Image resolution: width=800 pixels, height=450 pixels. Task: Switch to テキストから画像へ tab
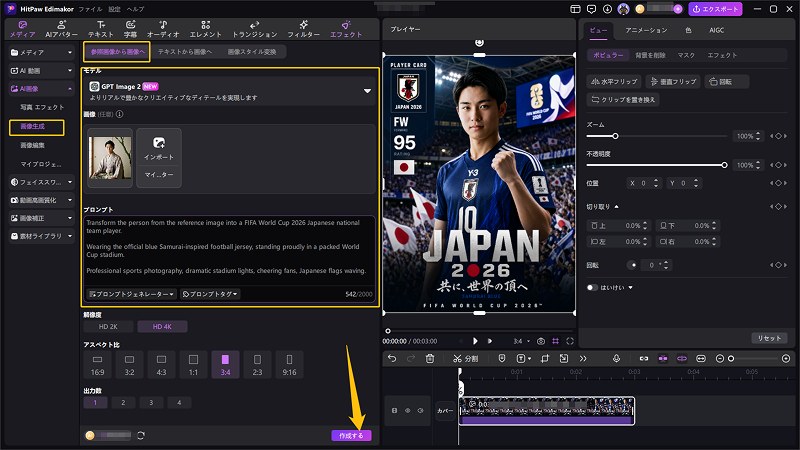[185, 52]
